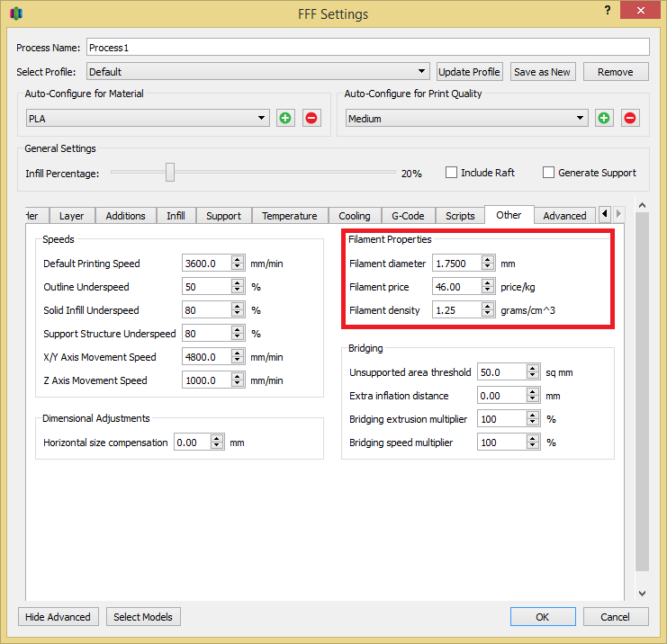Image resolution: width=667 pixels, height=644 pixels.
Task: Click the Filament diameter value field
Action: [x=457, y=264]
